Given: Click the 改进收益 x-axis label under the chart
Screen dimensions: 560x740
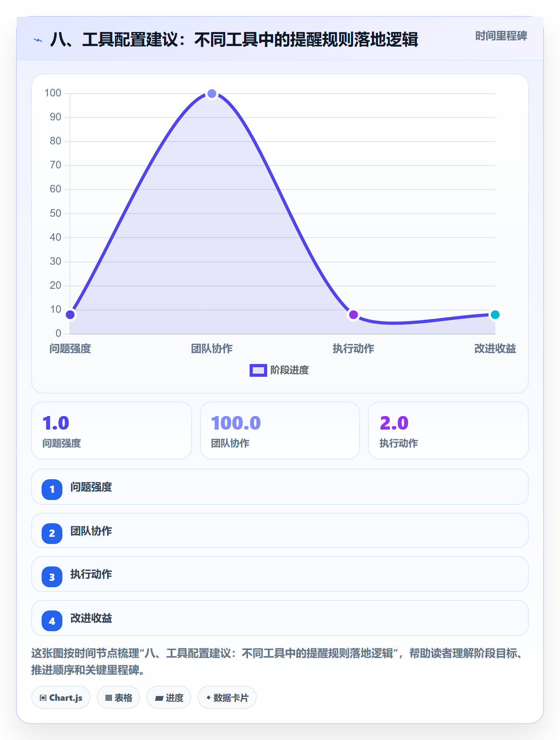Looking at the screenshot, I should pyautogui.click(x=495, y=349).
